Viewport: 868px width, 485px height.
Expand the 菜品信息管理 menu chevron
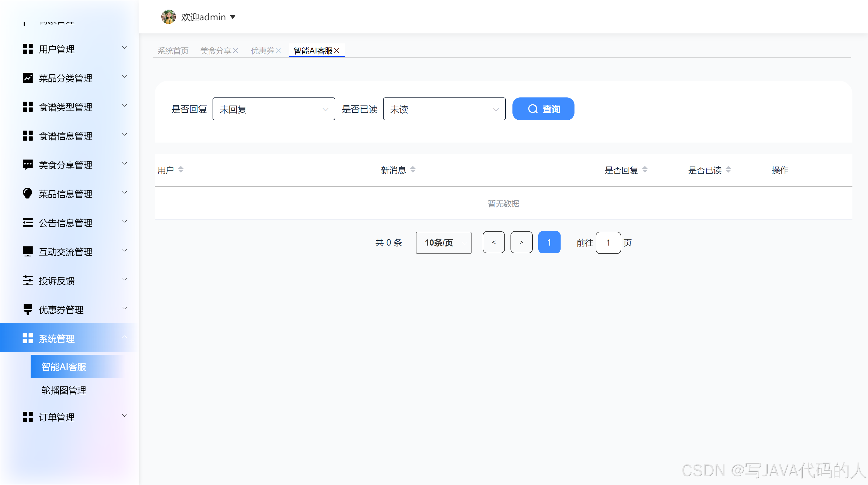[x=125, y=193]
